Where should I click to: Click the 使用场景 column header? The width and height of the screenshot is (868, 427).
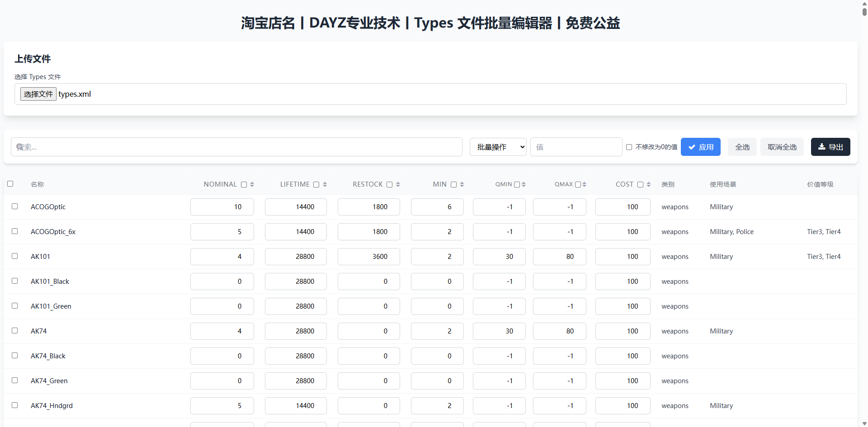click(723, 184)
